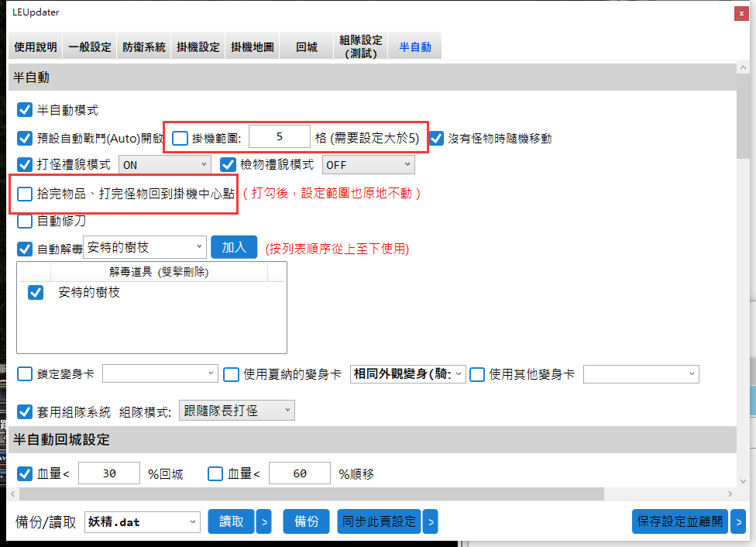Open 組隊模式 跟隨隊長打怪 dropdown
This screenshot has height=547, width=756.
pyautogui.click(x=237, y=411)
